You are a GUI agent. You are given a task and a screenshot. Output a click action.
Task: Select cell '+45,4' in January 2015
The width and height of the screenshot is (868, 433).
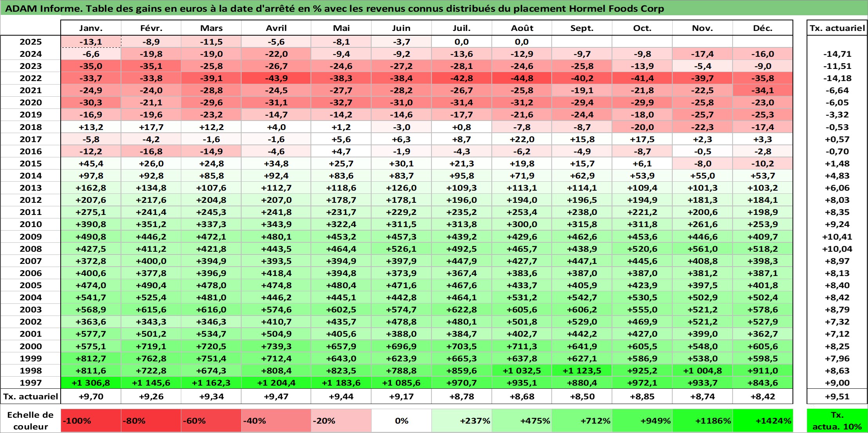(91, 164)
